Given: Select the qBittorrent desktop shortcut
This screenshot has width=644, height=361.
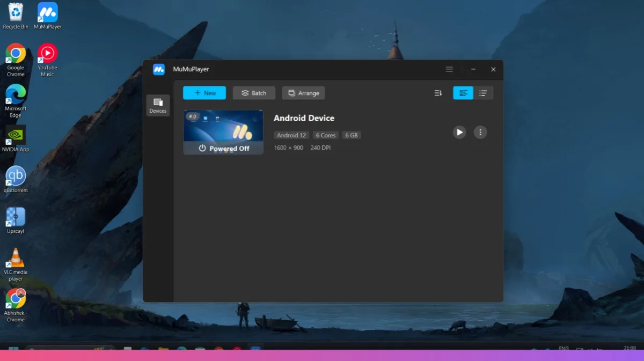Looking at the screenshot, I should pos(16,180).
